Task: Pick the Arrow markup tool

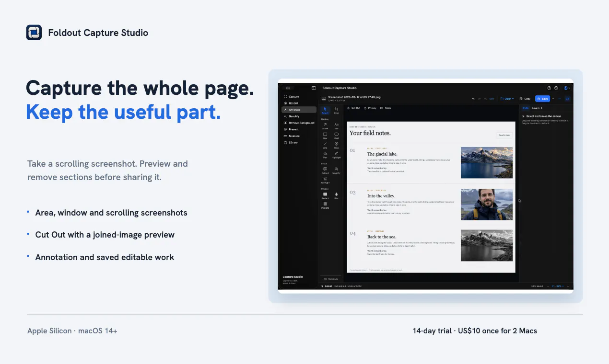Action: 325,126
